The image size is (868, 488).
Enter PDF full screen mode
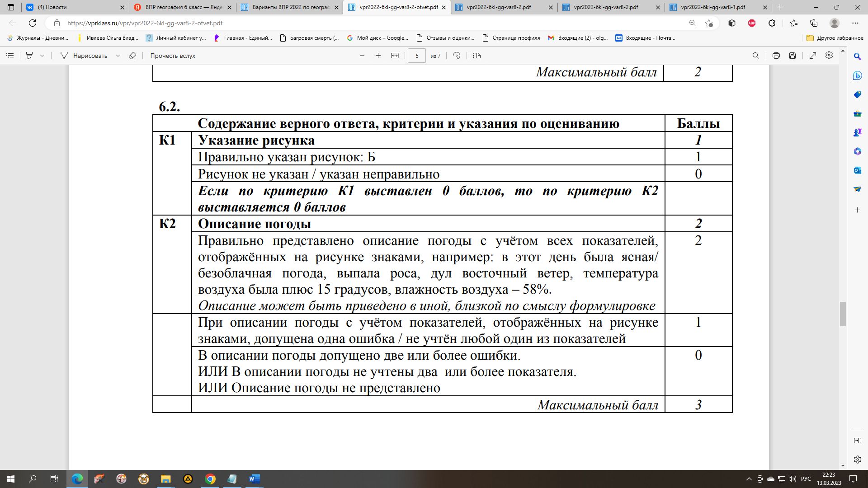pyautogui.click(x=813, y=56)
